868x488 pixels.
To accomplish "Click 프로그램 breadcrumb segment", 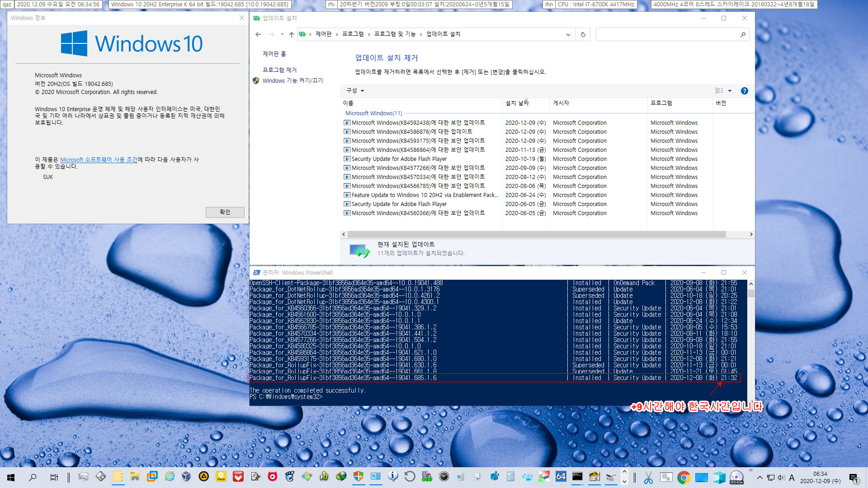I will click(353, 34).
